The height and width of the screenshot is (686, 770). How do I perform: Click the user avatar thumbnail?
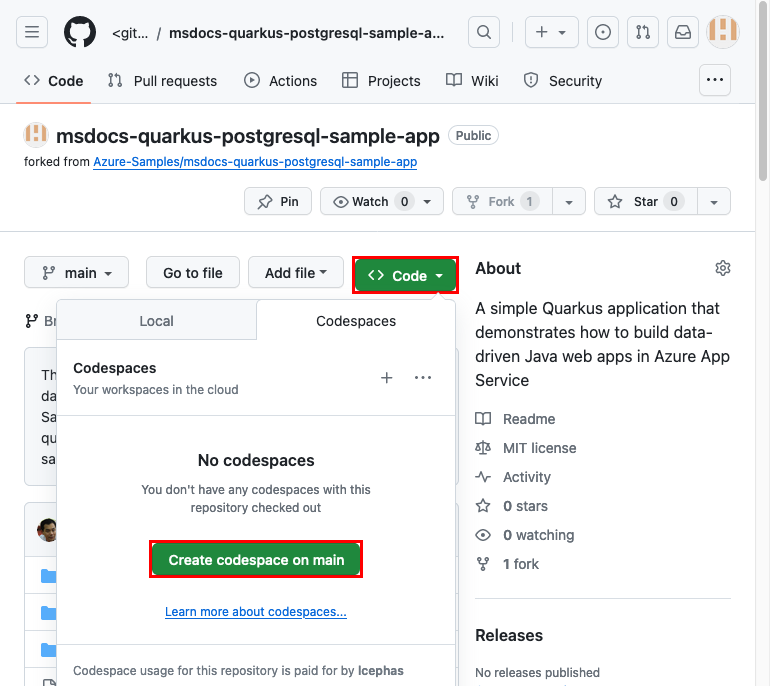click(723, 32)
